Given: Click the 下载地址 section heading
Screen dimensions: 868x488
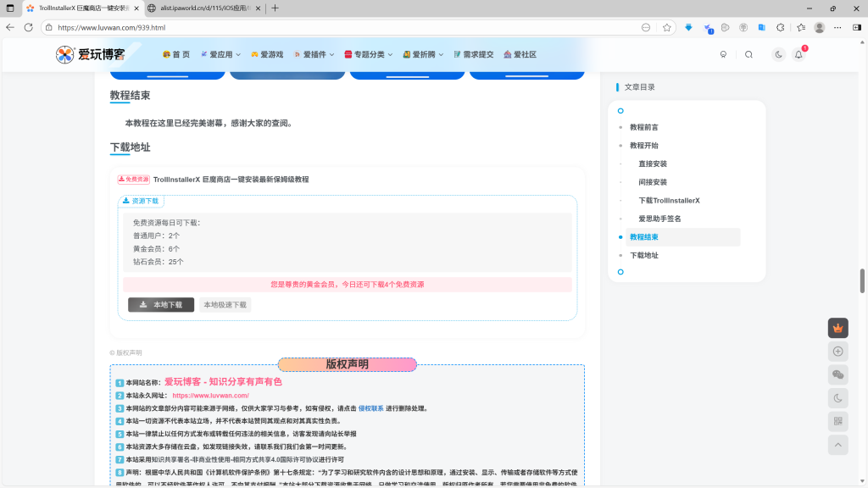Looking at the screenshot, I should pyautogui.click(x=130, y=147).
